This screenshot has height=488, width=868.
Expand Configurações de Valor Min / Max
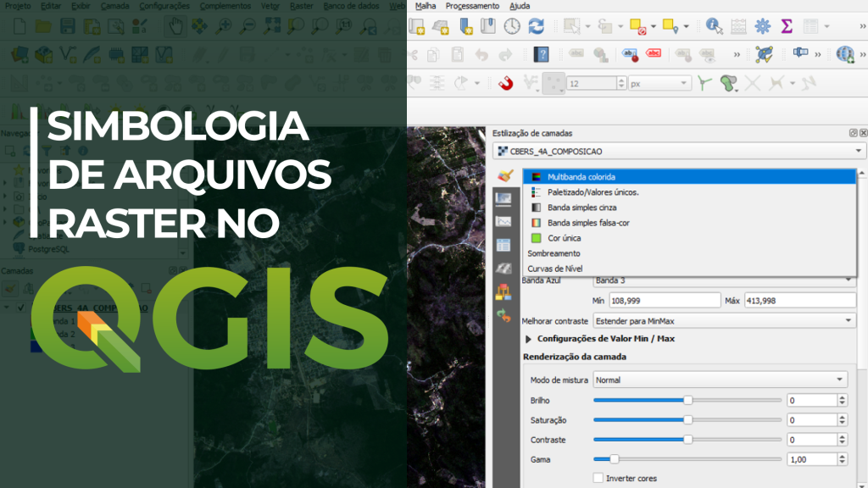pos(530,339)
